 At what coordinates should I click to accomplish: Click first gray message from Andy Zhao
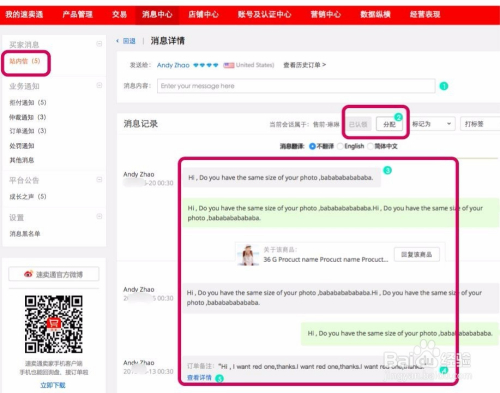[281, 178]
